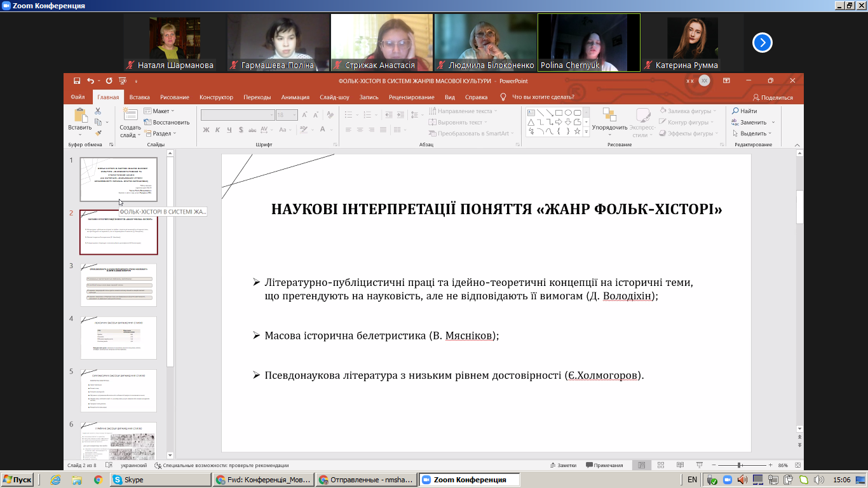Collapse the ribbon with the chevron
The height and width of the screenshot is (488, 868).
[x=796, y=145]
